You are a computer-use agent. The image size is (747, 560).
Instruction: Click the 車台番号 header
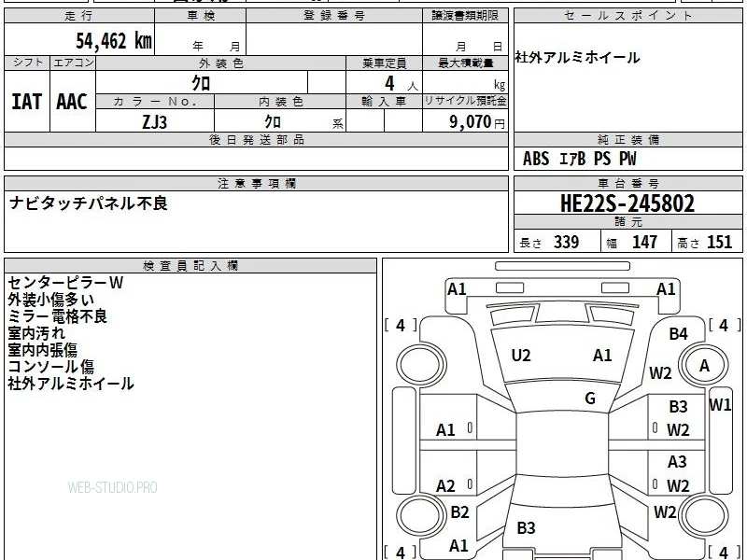tap(627, 184)
